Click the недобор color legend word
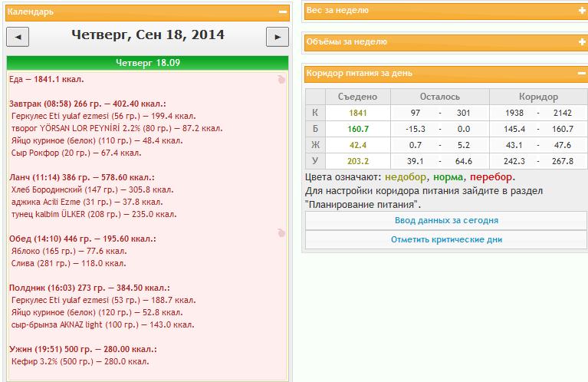588x382 pixels. click(x=406, y=177)
